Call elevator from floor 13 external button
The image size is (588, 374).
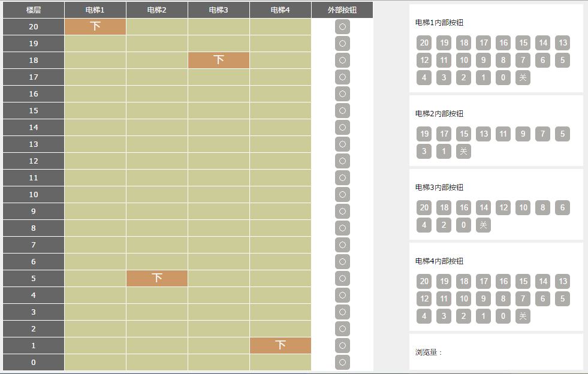(x=342, y=144)
